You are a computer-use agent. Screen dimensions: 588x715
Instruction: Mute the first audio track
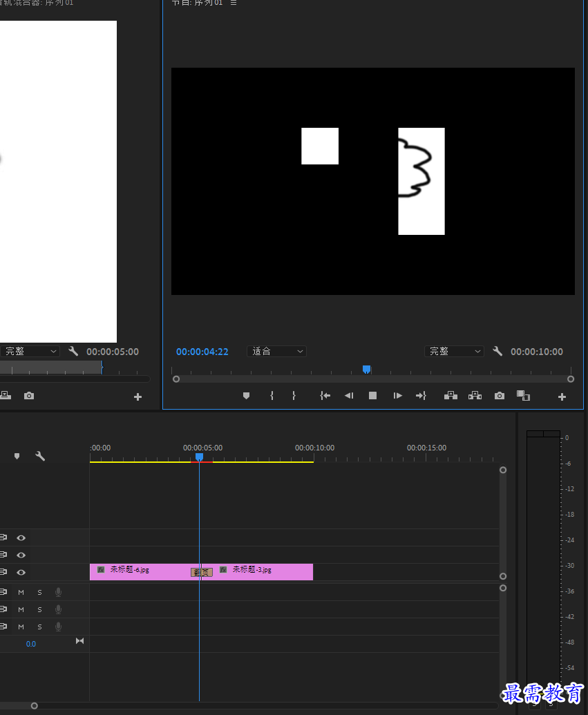(x=21, y=592)
